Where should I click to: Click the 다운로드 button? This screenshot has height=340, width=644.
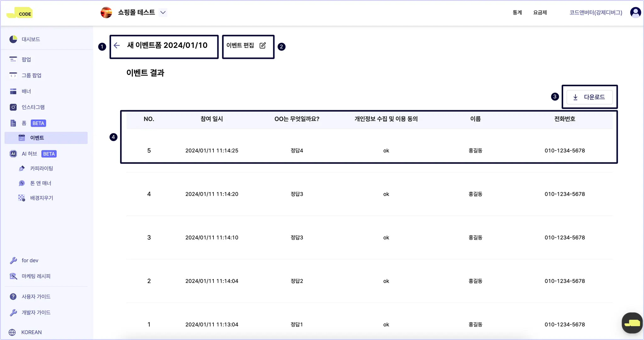(589, 97)
